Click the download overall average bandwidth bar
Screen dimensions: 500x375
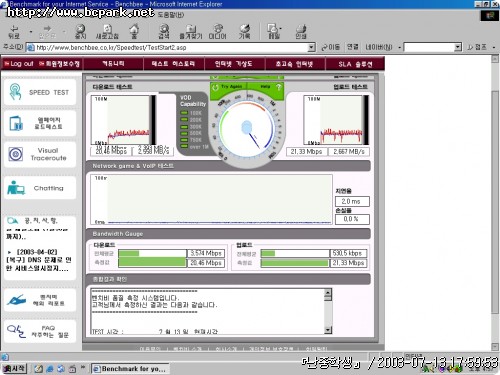click(152, 253)
